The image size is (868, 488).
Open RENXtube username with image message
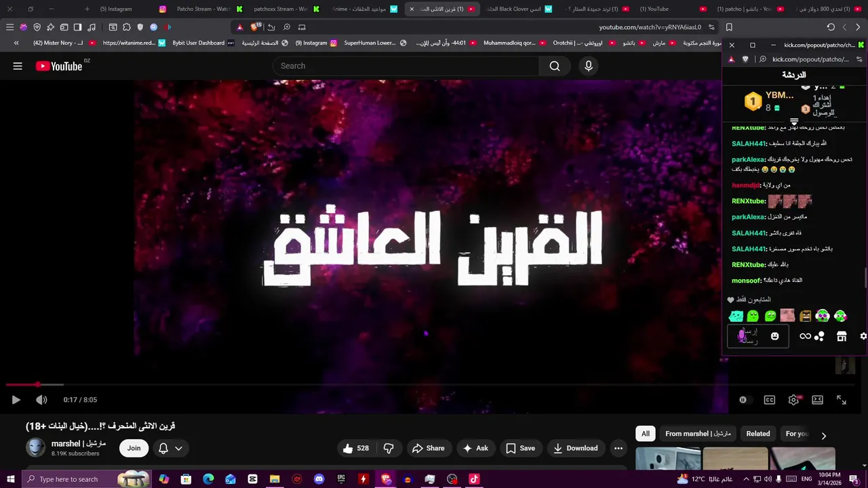(748, 201)
